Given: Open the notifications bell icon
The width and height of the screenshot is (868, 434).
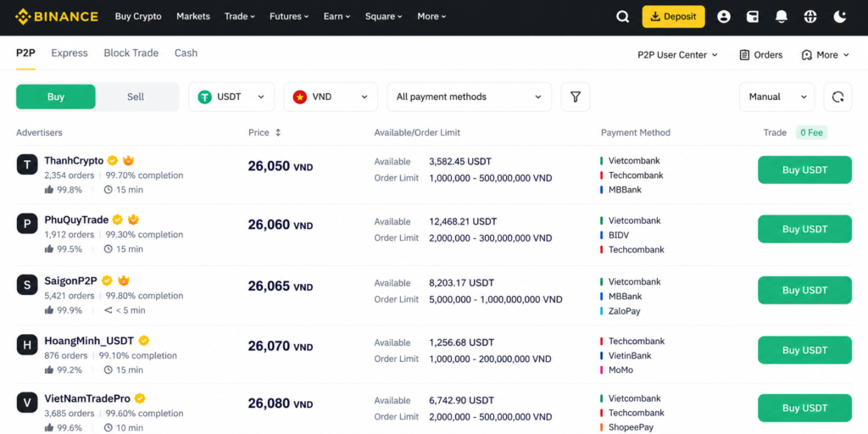Looking at the screenshot, I should [781, 17].
